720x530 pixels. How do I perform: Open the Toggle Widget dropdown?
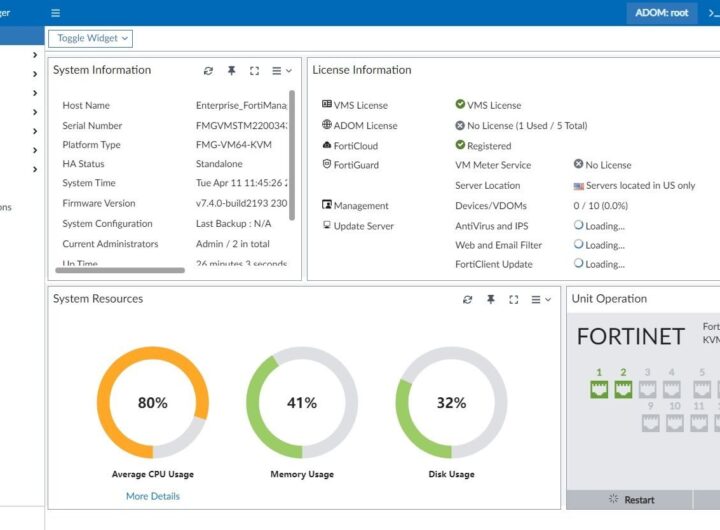point(90,38)
